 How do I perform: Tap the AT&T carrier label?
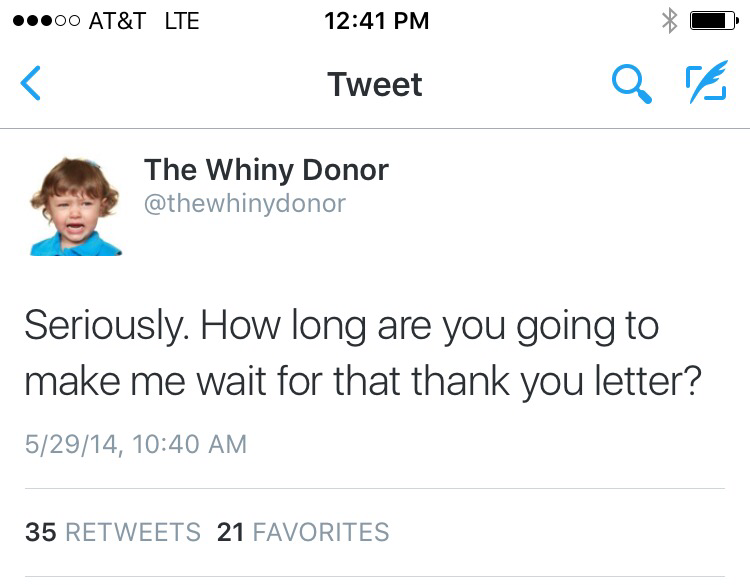pyautogui.click(x=118, y=21)
